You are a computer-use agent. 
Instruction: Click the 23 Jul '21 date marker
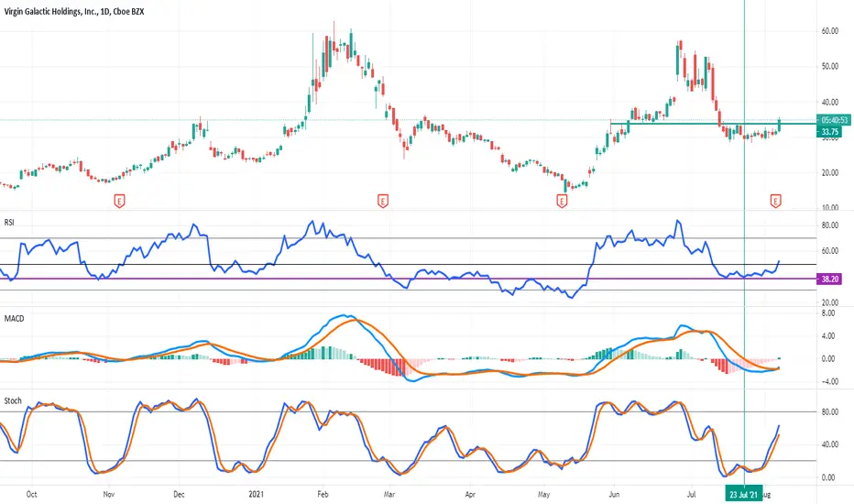743,495
